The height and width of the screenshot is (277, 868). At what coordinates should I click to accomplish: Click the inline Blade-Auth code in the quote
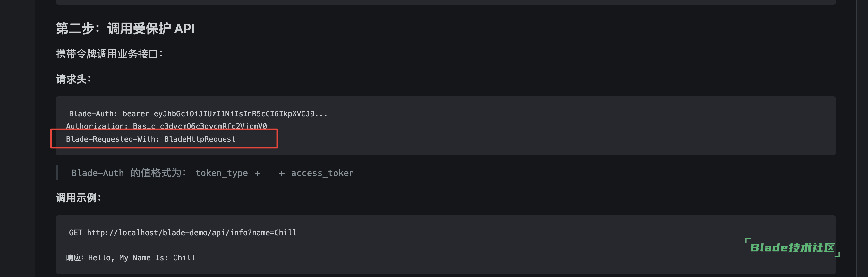[x=98, y=173]
